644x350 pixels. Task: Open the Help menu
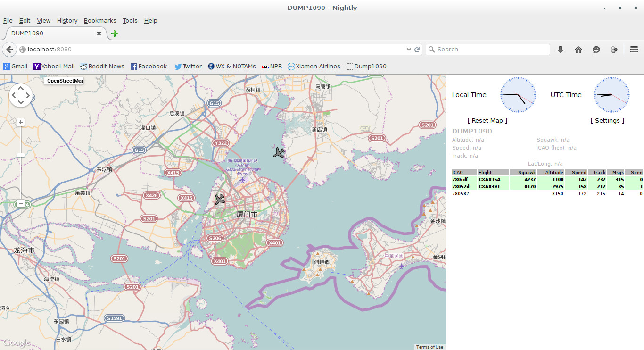click(150, 21)
